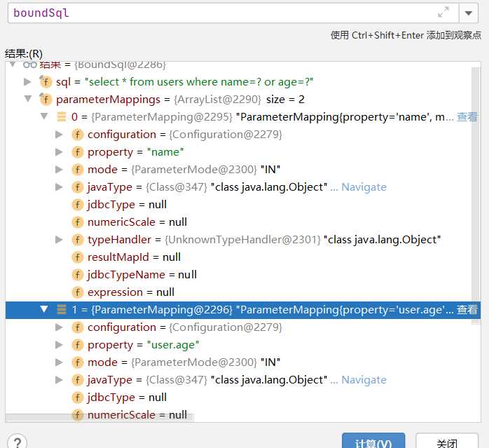Click field icon beside typeHandler

pyautogui.click(x=77, y=240)
